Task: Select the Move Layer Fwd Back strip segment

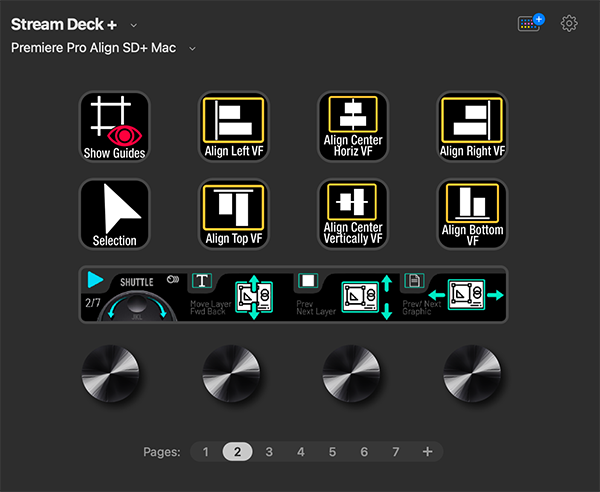Action: pos(240,295)
